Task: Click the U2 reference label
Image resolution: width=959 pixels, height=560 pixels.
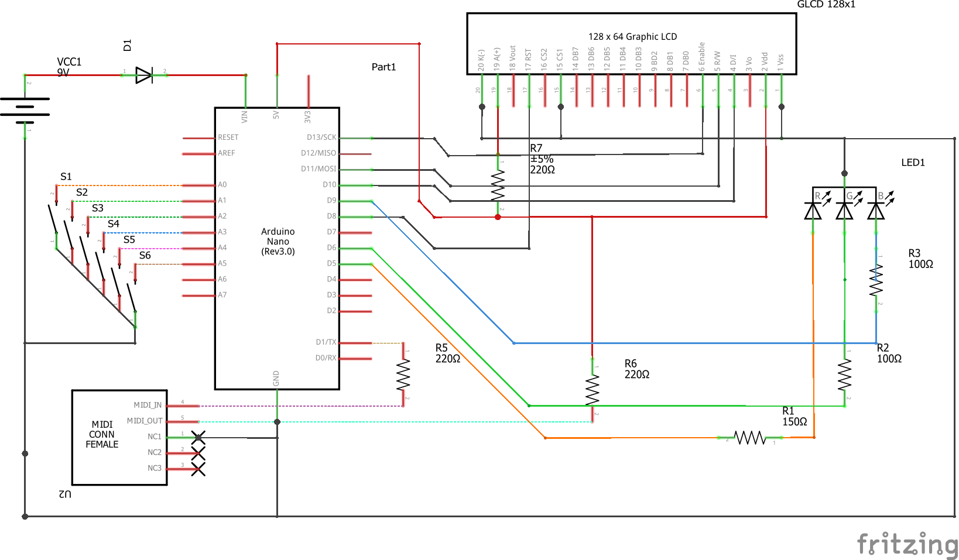Action: click(65, 494)
